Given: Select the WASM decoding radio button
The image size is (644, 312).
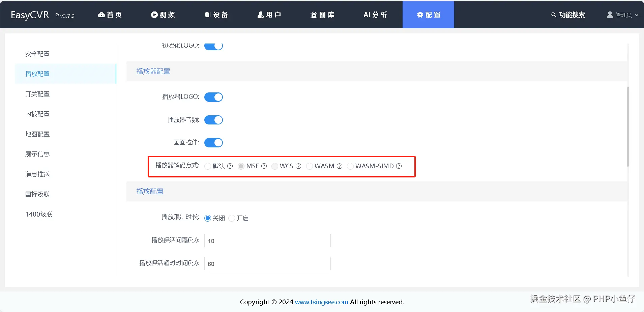Looking at the screenshot, I should [x=309, y=166].
